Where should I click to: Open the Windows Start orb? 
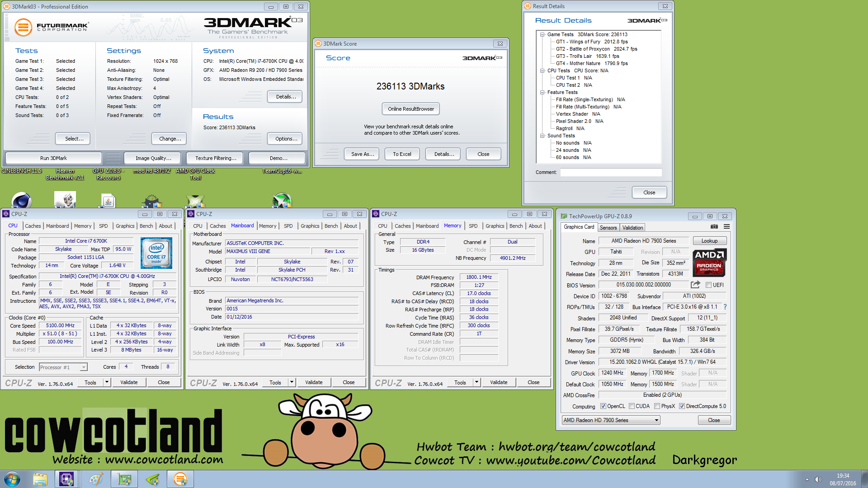coord(12,479)
